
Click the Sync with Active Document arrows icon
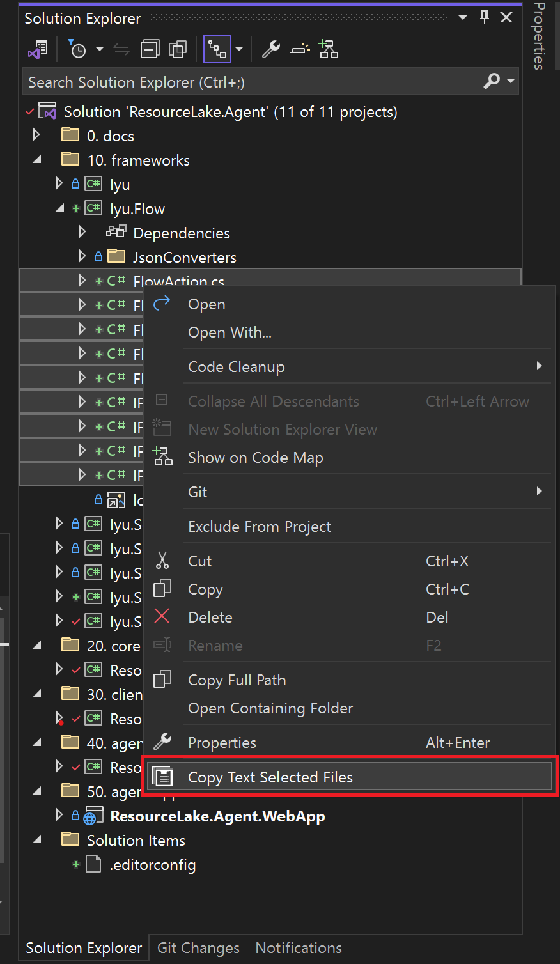point(121,49)
